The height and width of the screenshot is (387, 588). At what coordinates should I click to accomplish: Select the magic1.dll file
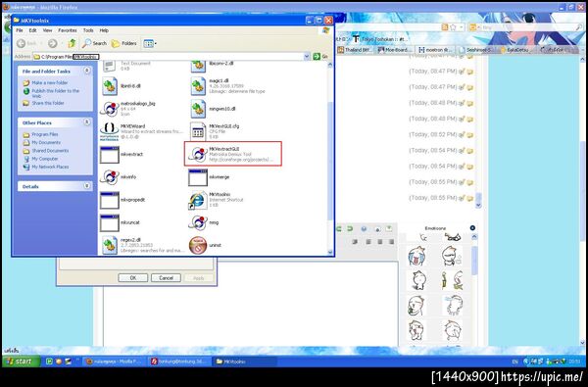coord(227,86)
